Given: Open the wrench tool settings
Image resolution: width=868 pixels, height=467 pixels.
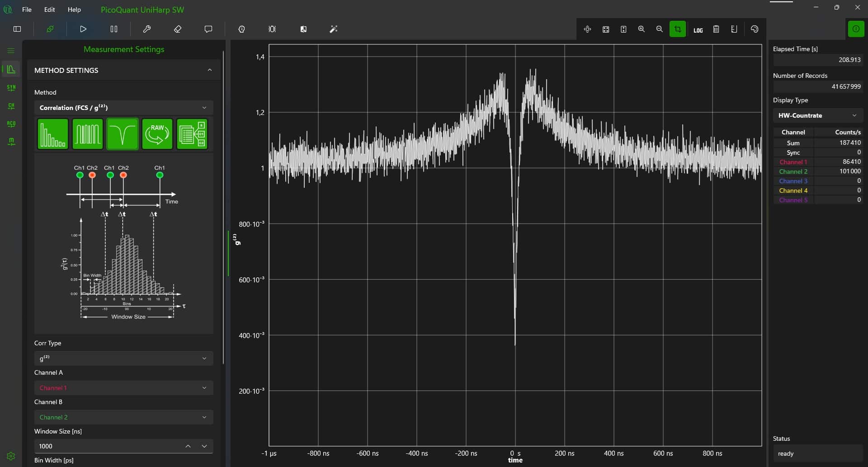Looking at the screenshot, I should 147,29.
